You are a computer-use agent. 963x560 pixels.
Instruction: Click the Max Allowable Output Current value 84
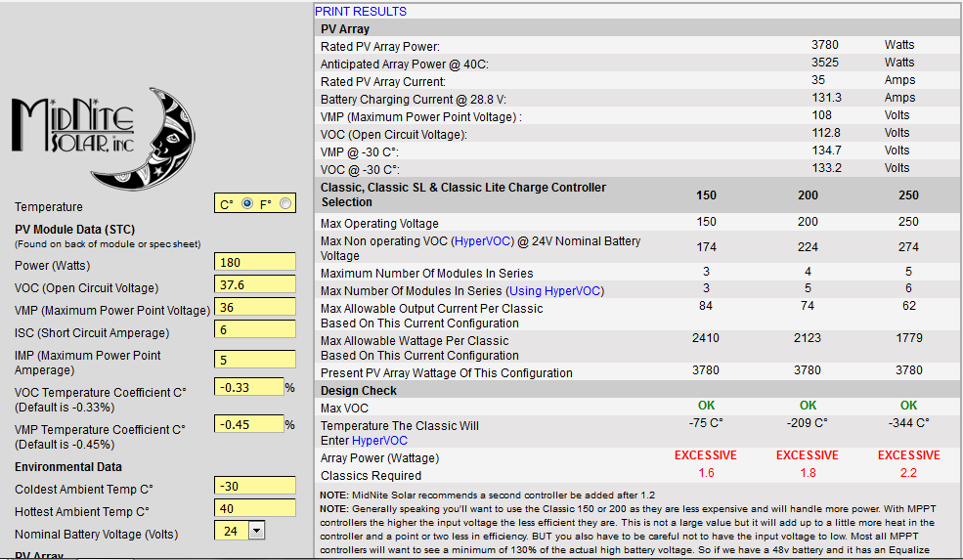coord(706,306)
